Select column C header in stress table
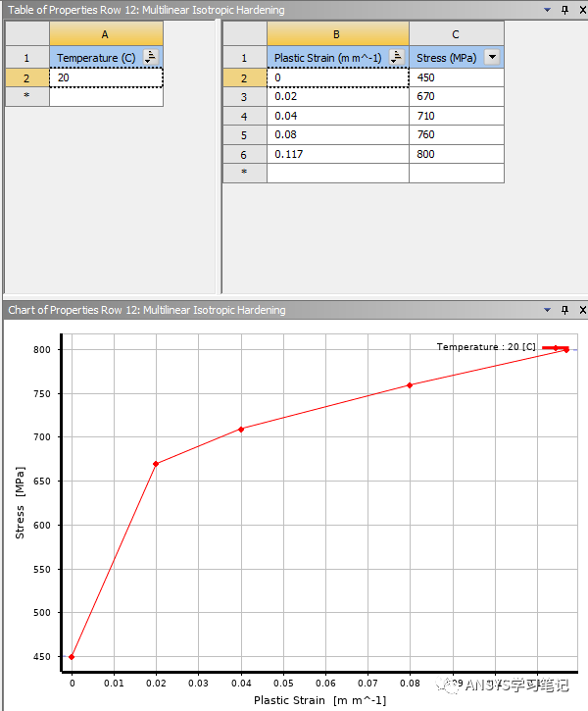 (456, 34)
